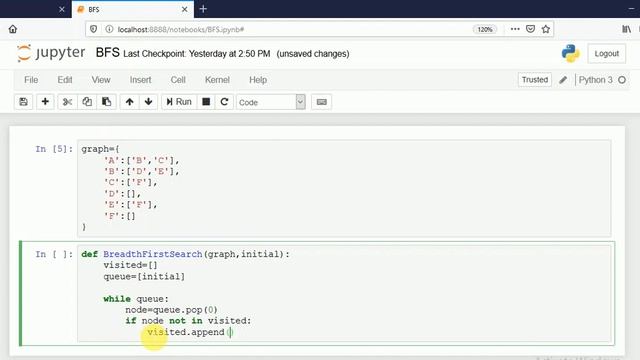Run the selected cell
This screenshot has height=360, width=640.
tap(179, 102)
